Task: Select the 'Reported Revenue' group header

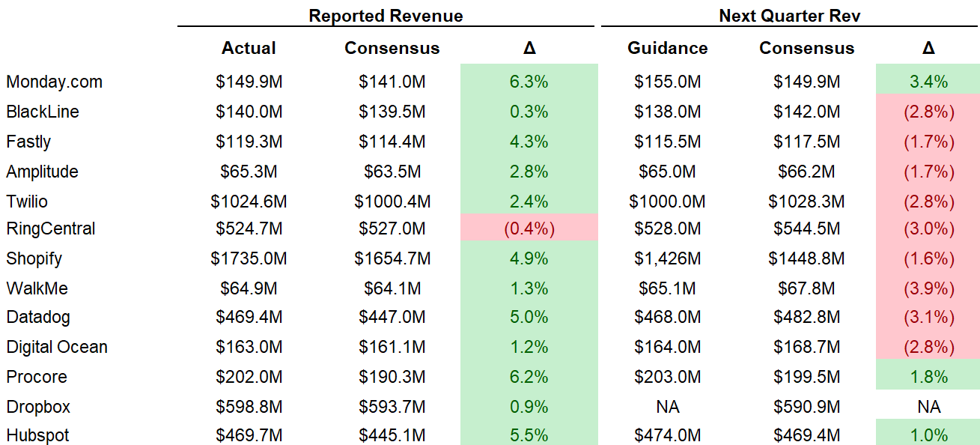Action: [x=386, y=16]
